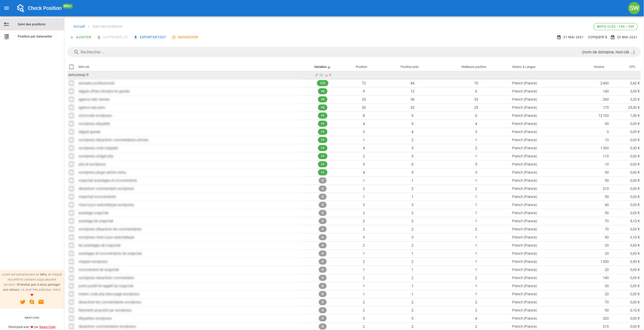Open the email feedback icon

click(41, 302)
